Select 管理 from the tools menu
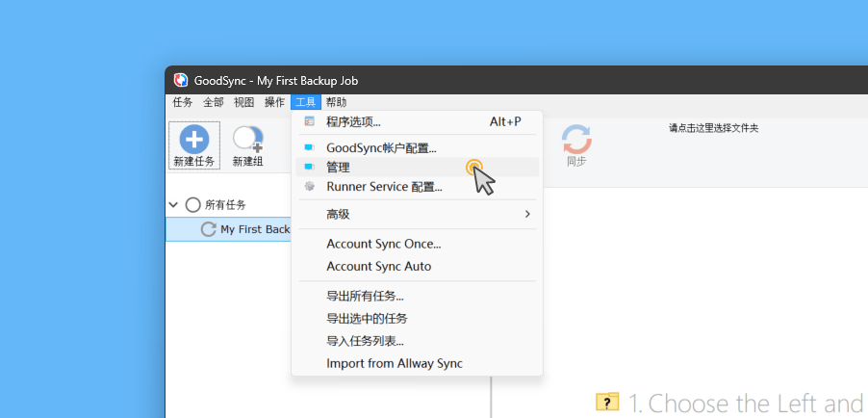This screenshot has width=868, height=418. pyautogui.click(x=339, y=168)
